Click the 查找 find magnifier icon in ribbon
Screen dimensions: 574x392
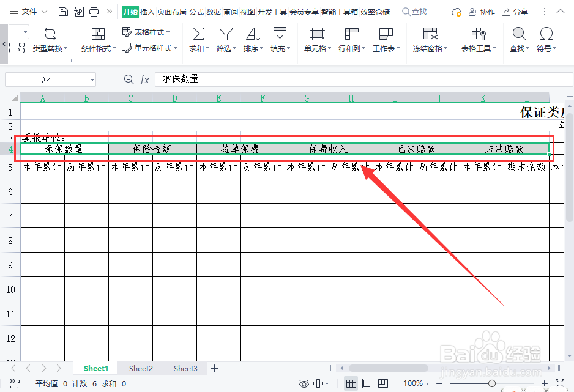519,34
